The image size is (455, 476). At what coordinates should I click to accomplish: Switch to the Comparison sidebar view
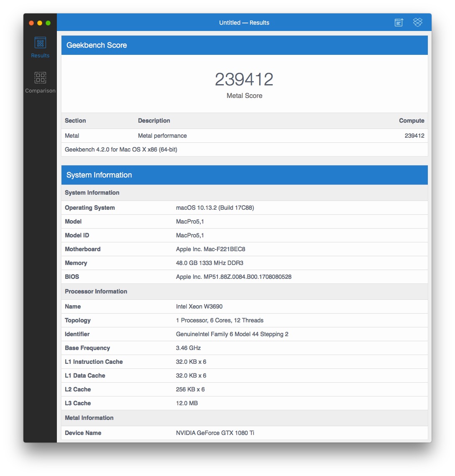point(40,77)
